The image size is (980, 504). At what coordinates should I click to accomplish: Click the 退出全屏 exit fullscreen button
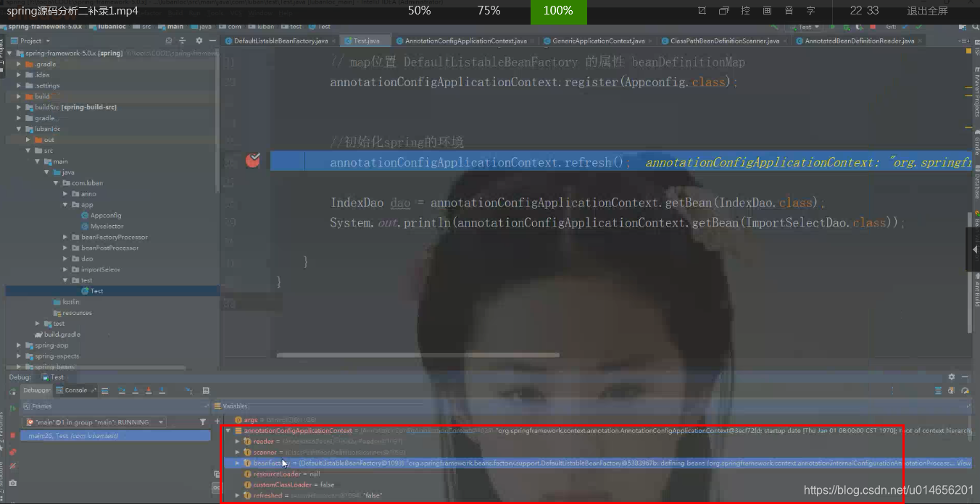click(927, 11)
